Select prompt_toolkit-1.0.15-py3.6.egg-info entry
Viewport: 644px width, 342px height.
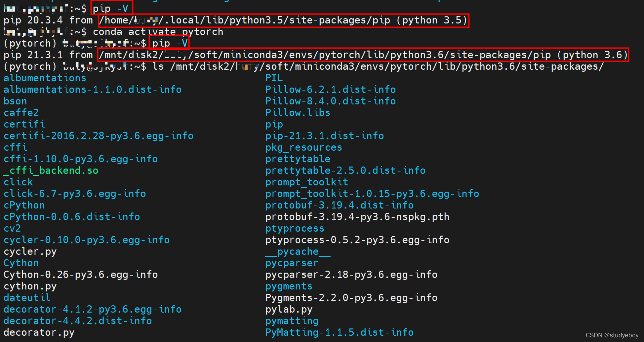click(372, 194)
